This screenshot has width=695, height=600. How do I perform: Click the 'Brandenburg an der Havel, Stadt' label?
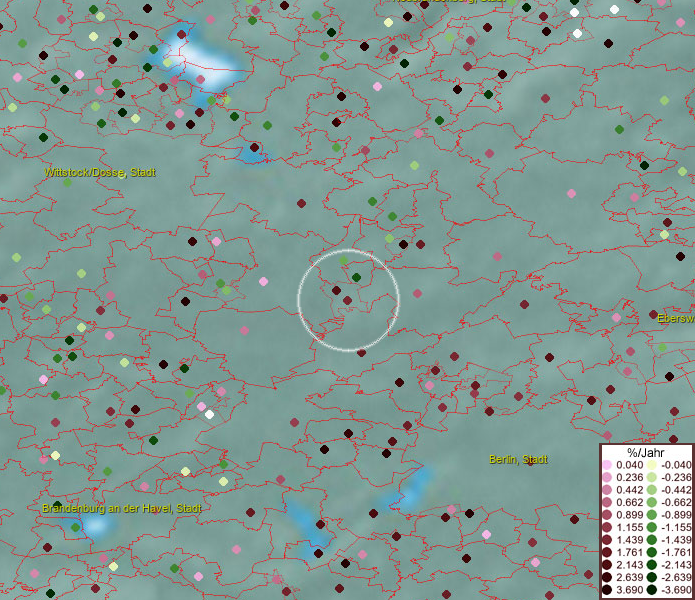tap(122, 508)
